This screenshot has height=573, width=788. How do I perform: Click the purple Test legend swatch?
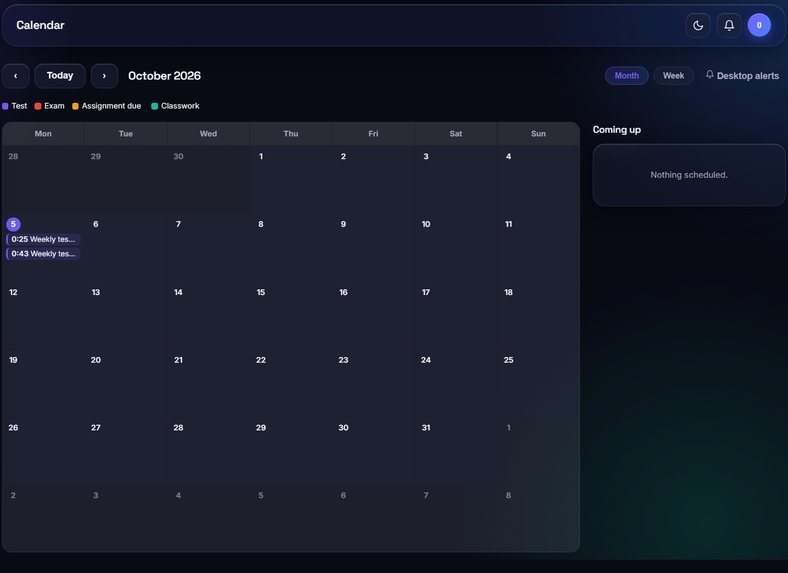coord(5,106)
